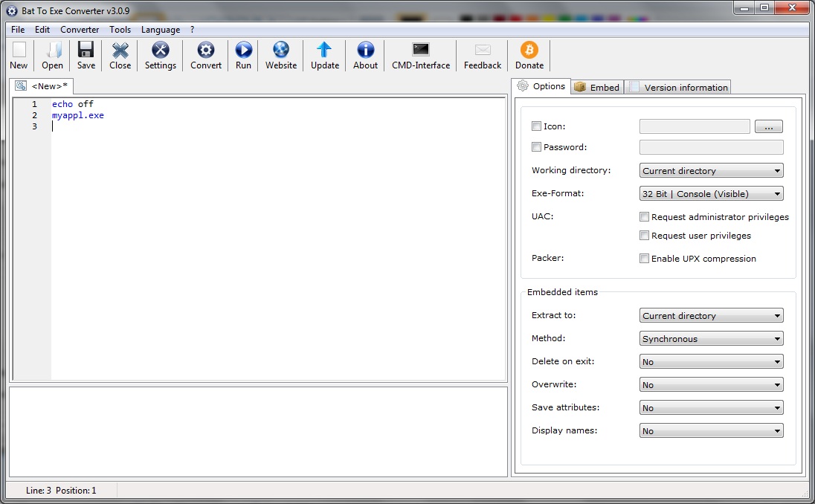
Task: Open the Tools menu
Action: click(x=120, y=30)
